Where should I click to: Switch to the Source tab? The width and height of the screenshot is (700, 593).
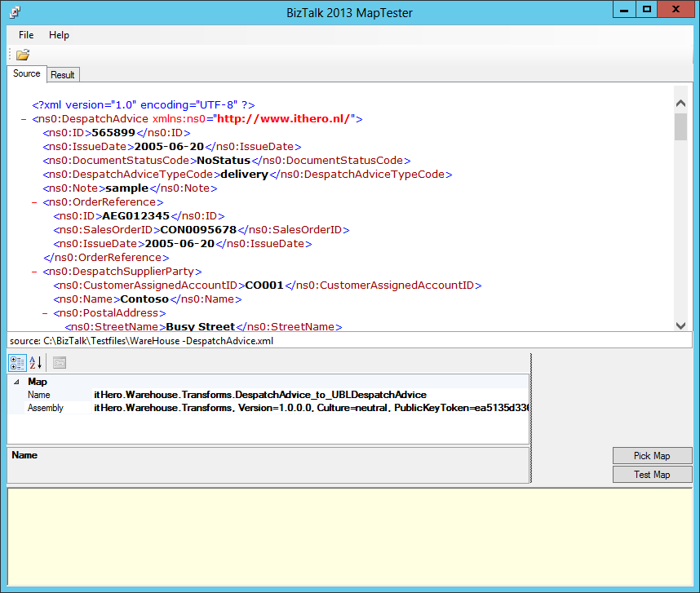27,73
